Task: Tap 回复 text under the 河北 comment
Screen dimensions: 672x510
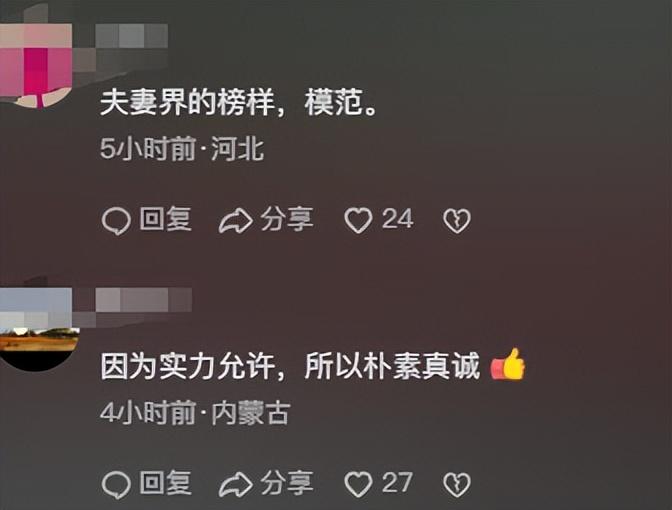Action: (165, 219)
